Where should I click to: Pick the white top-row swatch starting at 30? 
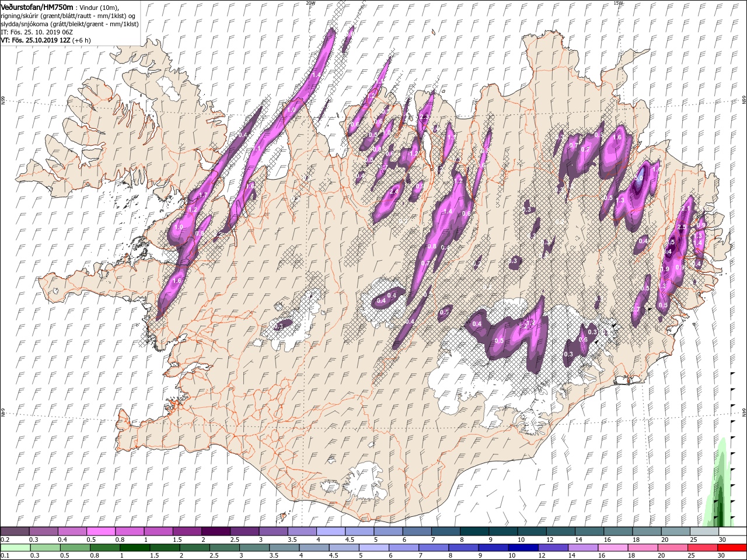click(x=732, y=531)
